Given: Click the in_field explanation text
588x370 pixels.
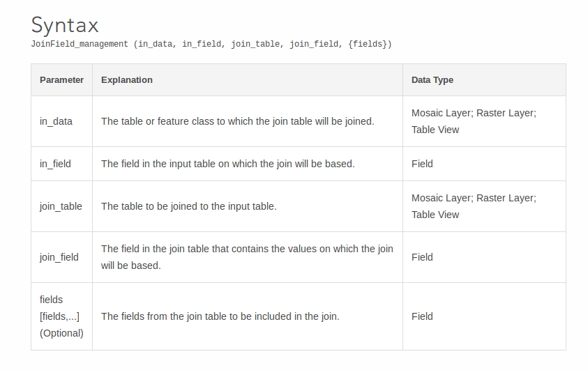Looking at the screenshot, I should coord(228,164).
